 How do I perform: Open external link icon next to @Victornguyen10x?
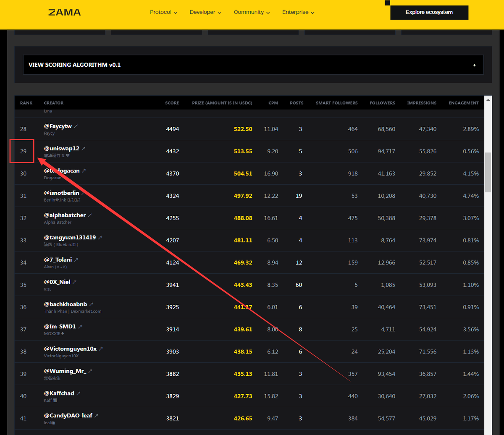click(x=100, y=349)
